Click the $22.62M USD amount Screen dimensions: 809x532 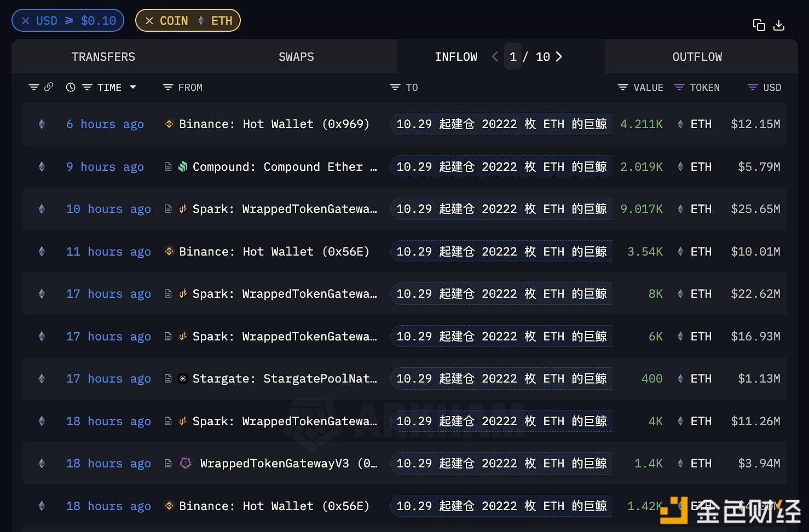click(x=755, y=294)
